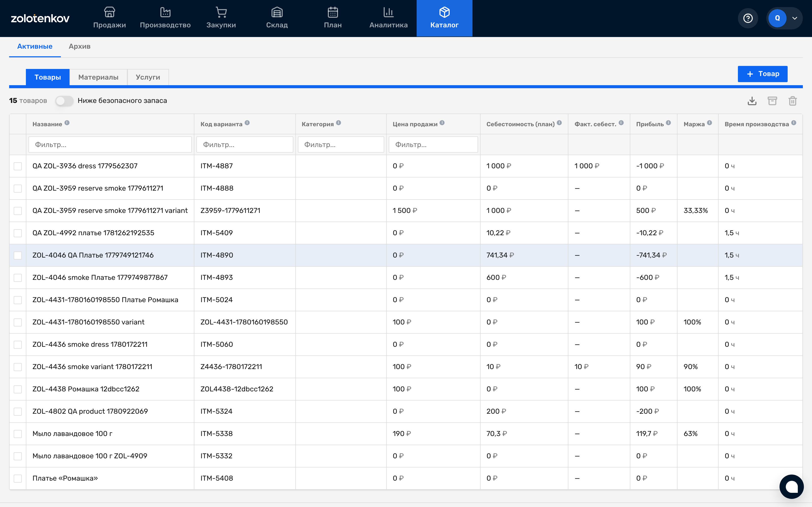Viewport: 812px width, 507px height.
Task: Check the box for Мыло лавандовое 100 г
Action: [x=18, y=434]
